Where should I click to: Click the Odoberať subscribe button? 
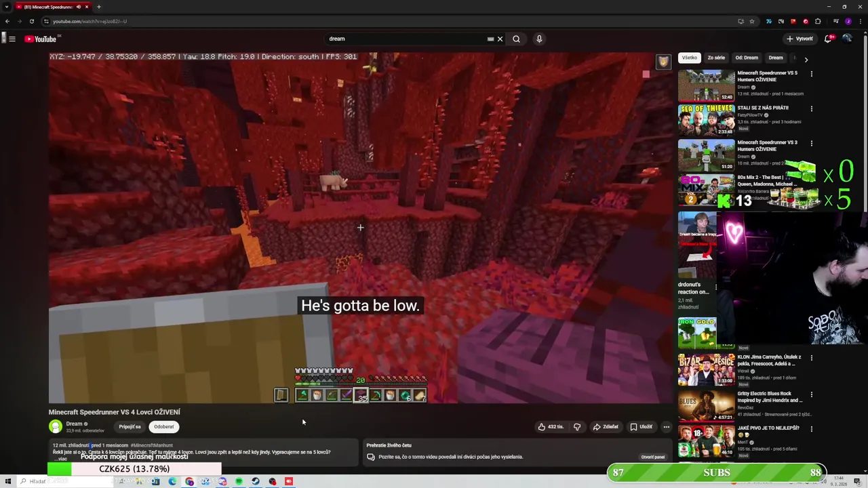(164, 427)
